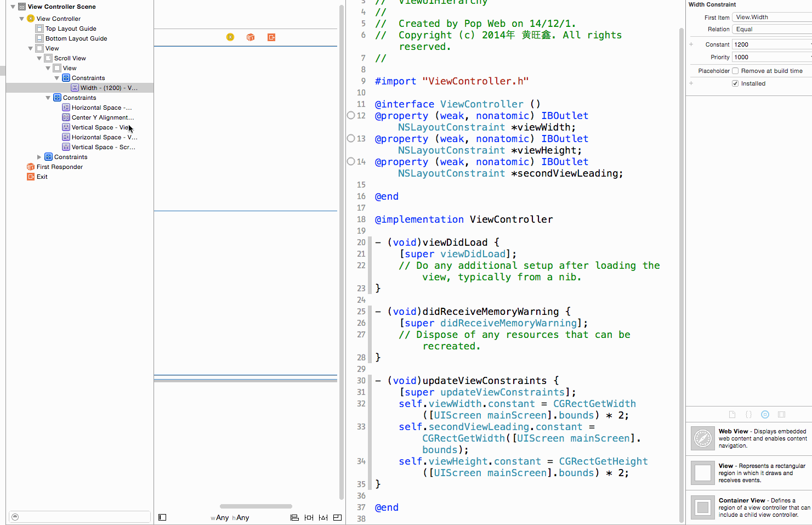Click the Resizing Behavior icon
This screenshot has height=525, width=812.
337,517
